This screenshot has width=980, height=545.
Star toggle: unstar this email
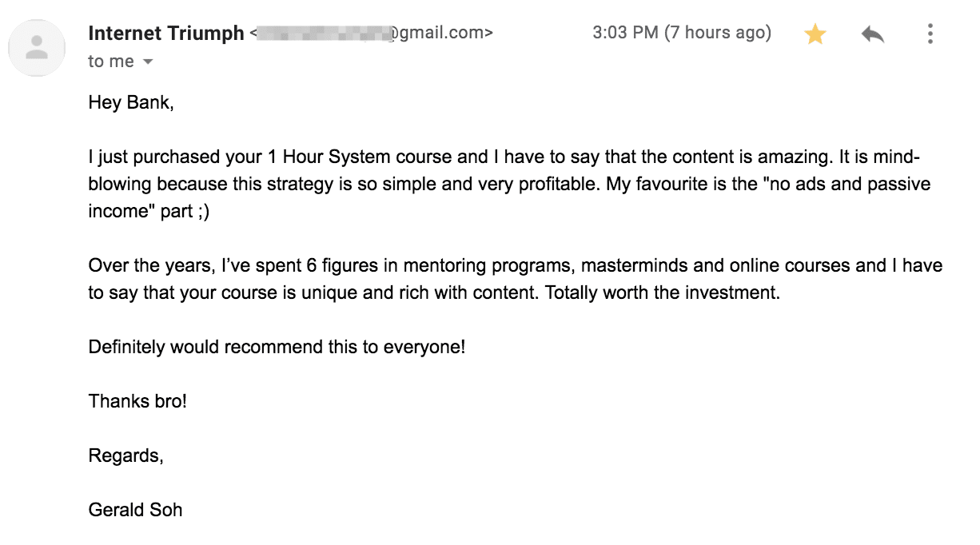pos(815,34)
